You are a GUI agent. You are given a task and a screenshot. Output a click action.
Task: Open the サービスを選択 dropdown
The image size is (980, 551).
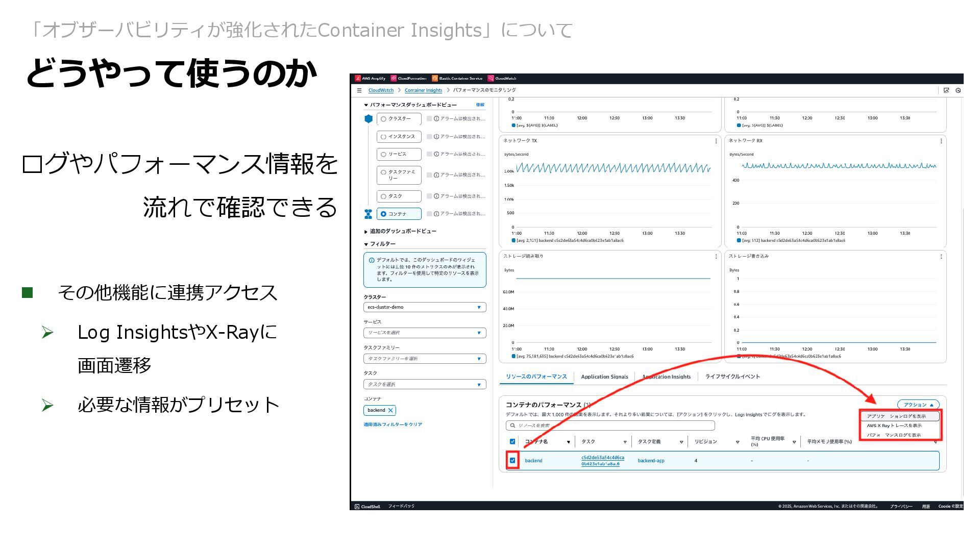(425, 333)
